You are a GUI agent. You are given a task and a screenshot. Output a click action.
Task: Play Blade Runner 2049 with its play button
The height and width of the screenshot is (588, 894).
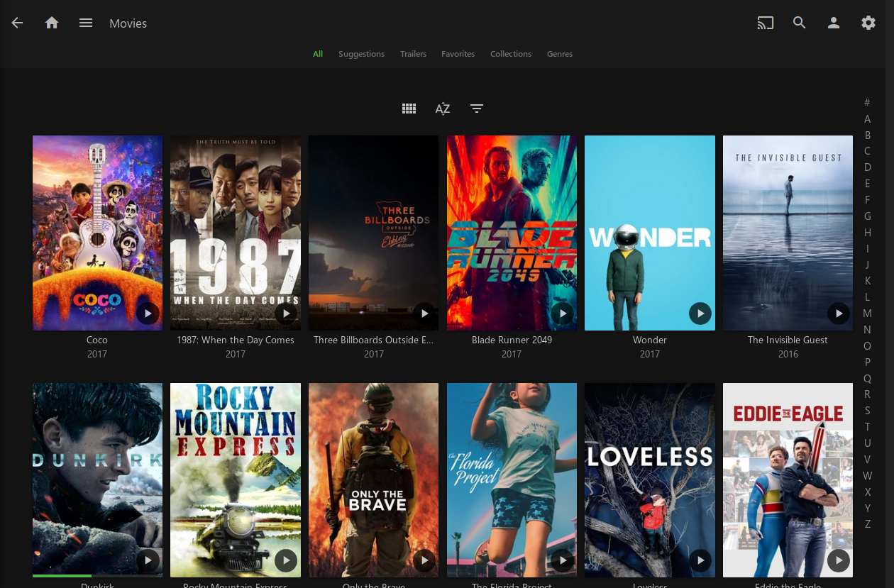[x=562, y=313]
